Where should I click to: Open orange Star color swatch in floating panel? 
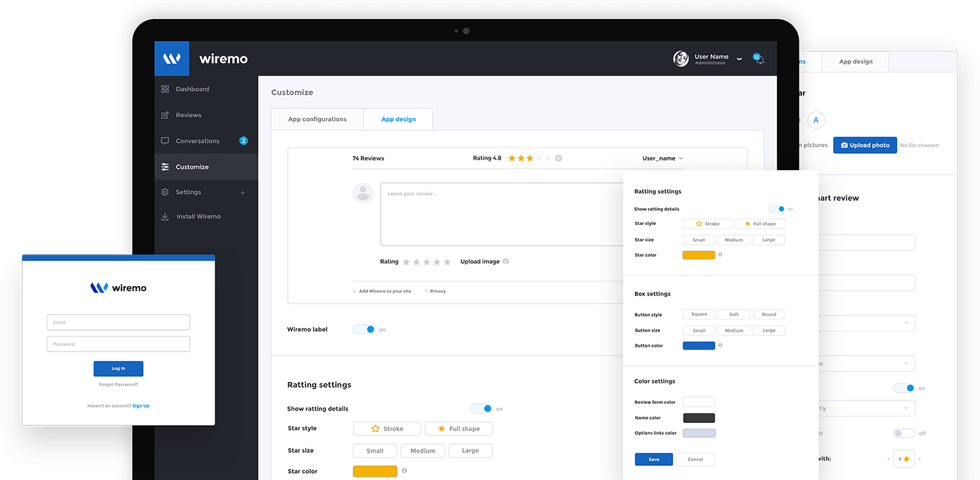pyautogui.click(x=699, y=255)
